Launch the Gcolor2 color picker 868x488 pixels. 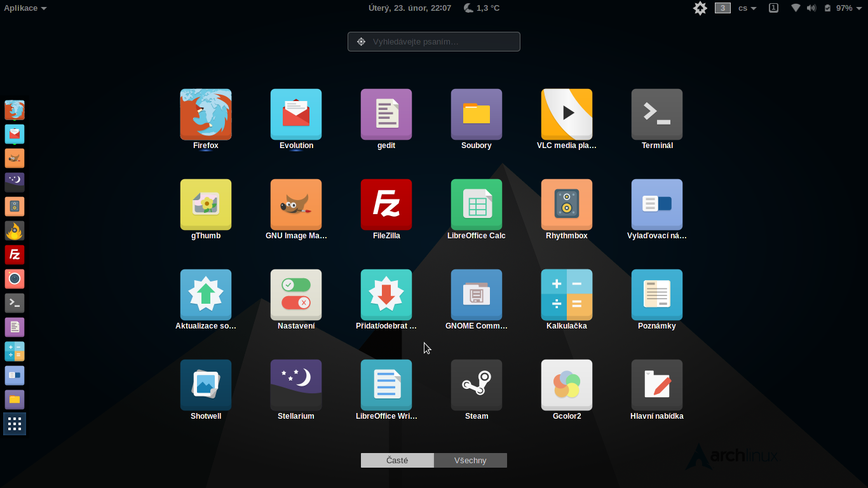pyautogui.click(x=567, y=386)
